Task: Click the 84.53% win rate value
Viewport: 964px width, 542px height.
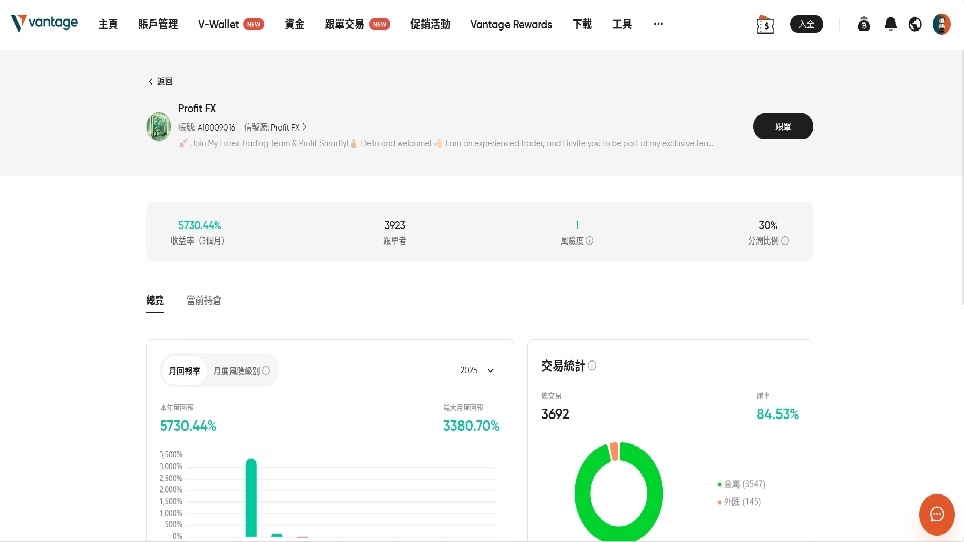Action: tap(777, 414)
